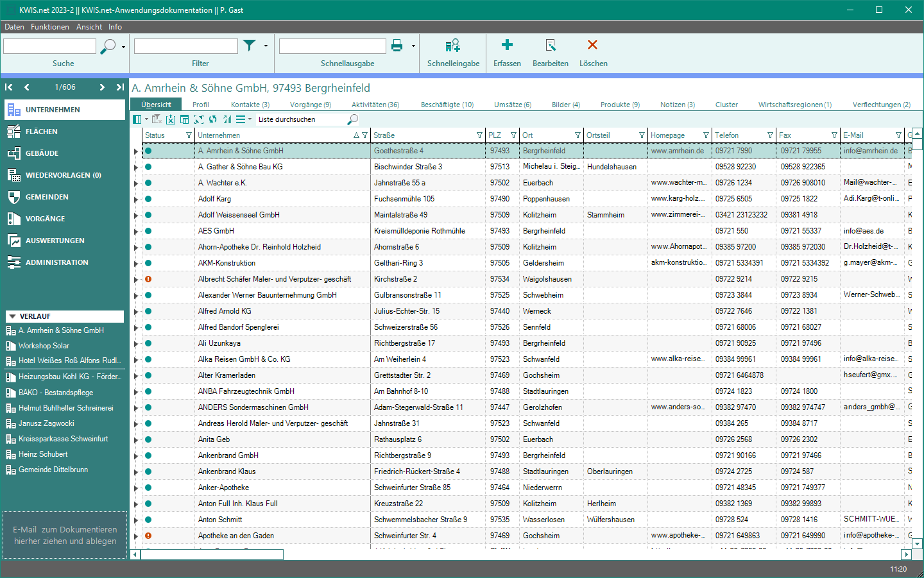The width and height of the screenshot is (924, 578).
Task: Open the column chooser icon
Action: pyautogui.click(x=137, y=119)
